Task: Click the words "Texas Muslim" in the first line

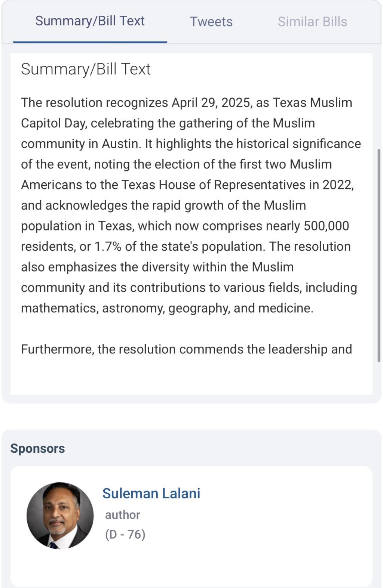Action: [312, 103]
